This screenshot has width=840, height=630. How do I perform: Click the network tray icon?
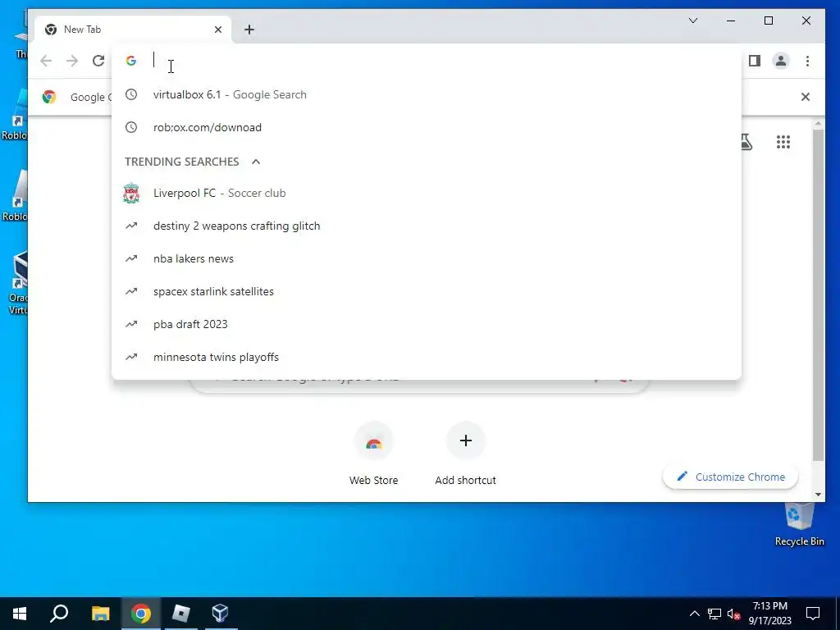coord(714,614)
